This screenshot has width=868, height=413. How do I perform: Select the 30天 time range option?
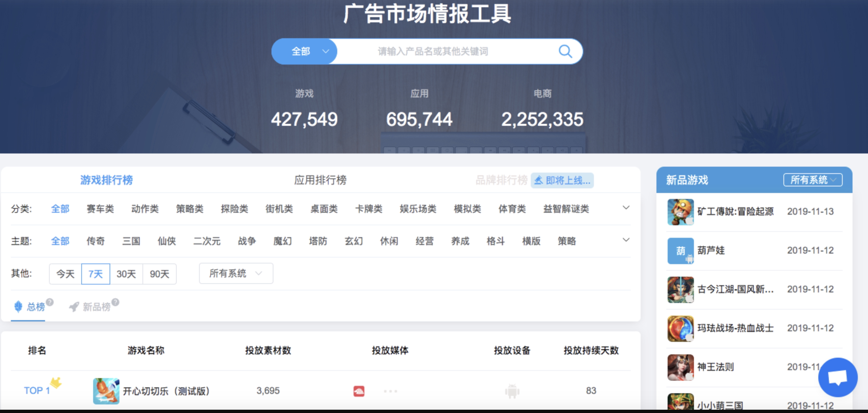tap(126, 274)
